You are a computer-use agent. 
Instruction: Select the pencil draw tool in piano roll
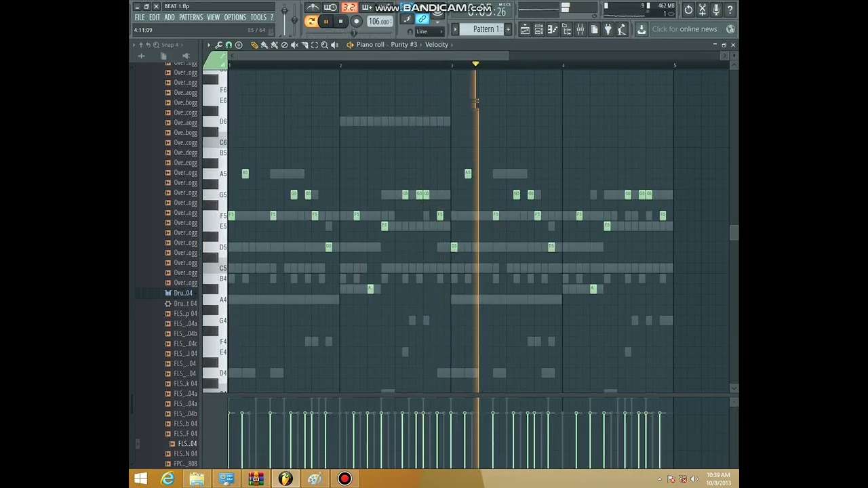254,45
